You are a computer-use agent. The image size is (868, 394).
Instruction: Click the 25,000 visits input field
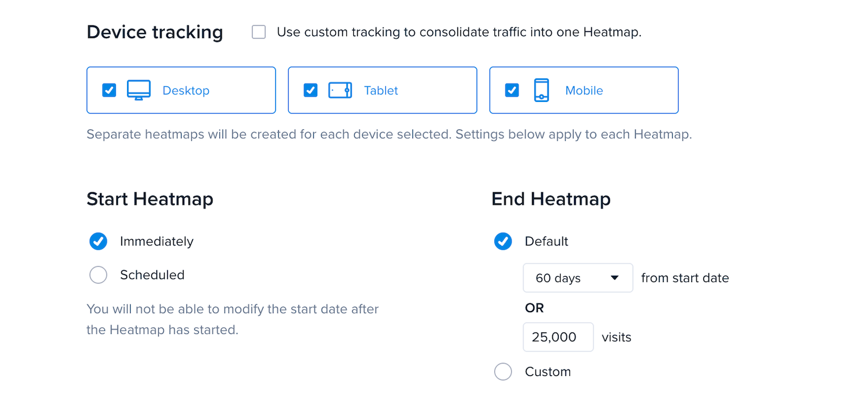pos(558,337)
